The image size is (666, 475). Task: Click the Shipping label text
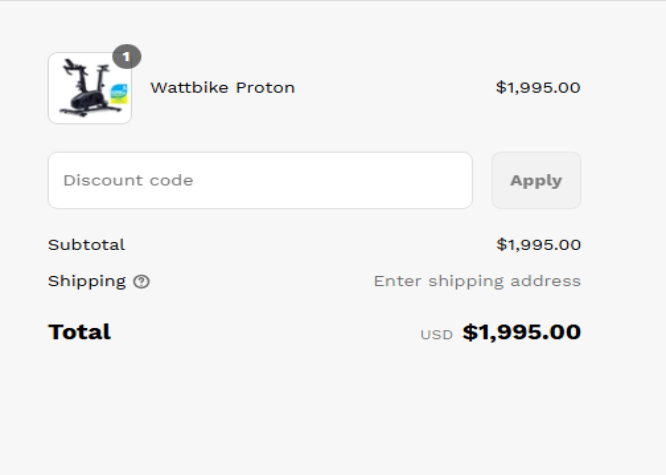pyautogui.click(x=87, y=282)
